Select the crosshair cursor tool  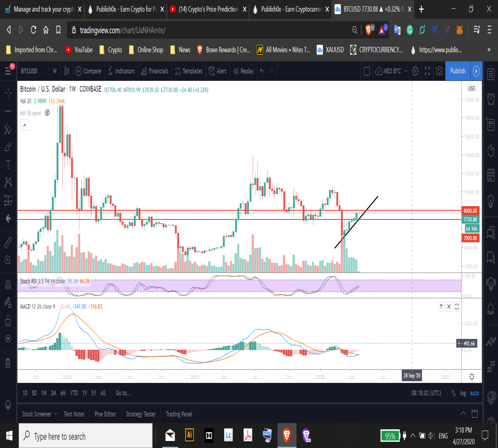[8, 93]
